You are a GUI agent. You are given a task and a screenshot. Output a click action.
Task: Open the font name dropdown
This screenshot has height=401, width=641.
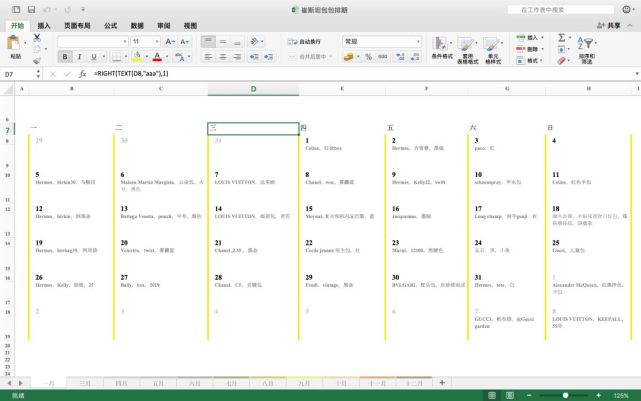click(125, 42)
